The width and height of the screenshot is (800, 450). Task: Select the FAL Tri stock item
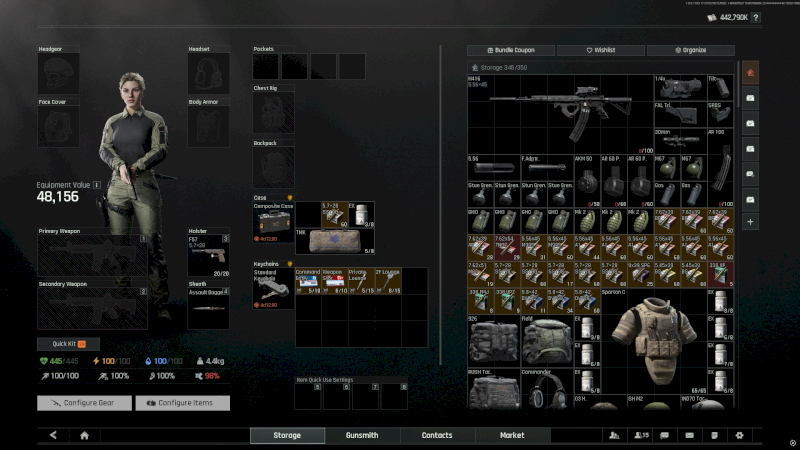680,115
